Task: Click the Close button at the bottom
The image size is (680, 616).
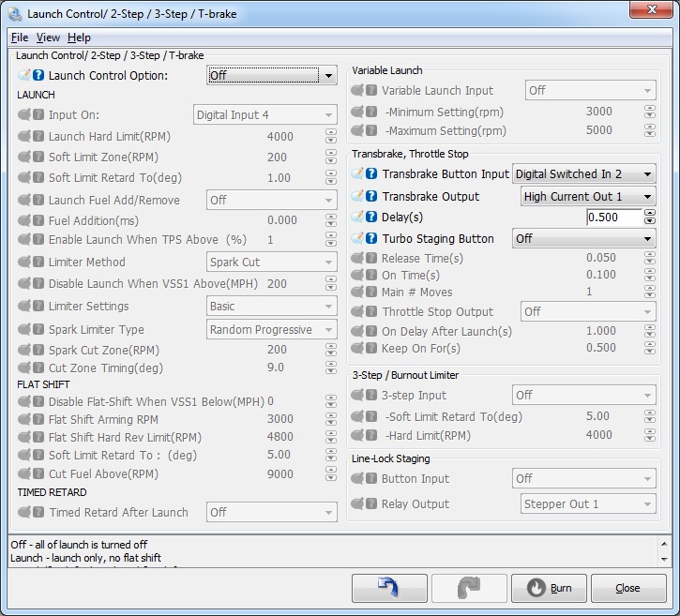Action: (x=627, y=589)
